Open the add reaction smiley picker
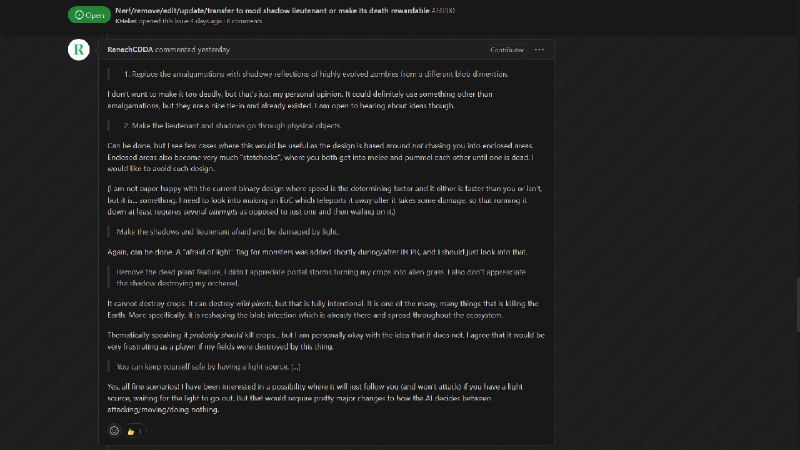Image resolution: width=800 pixels, height=450 pixels. (x=114, y=430)
